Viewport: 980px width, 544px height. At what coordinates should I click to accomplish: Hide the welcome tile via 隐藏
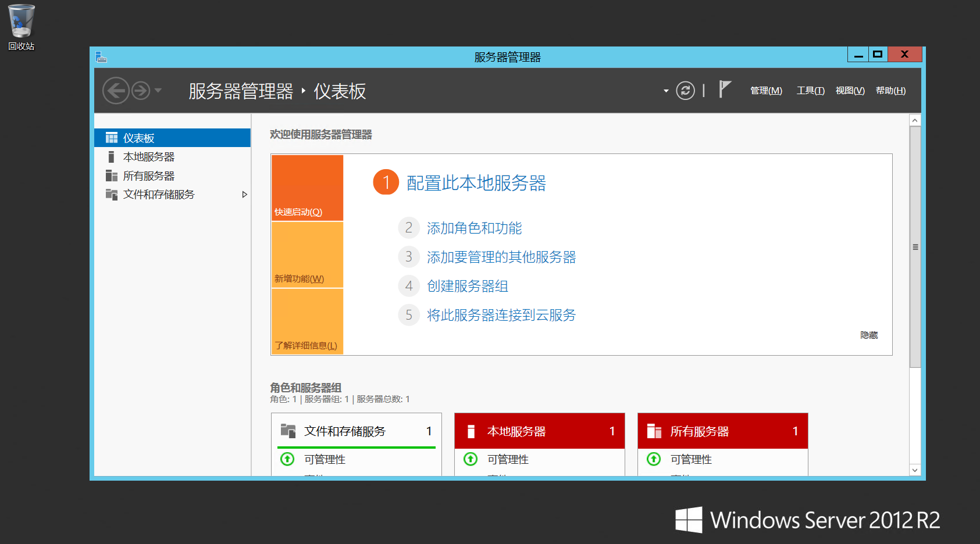[x=869, y=335]
